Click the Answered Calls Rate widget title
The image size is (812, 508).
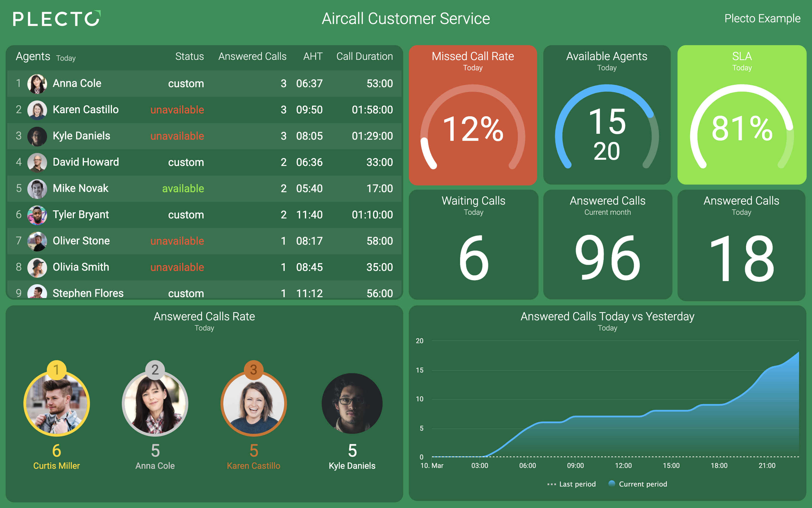pyautogui.click(x=204, y=316)
